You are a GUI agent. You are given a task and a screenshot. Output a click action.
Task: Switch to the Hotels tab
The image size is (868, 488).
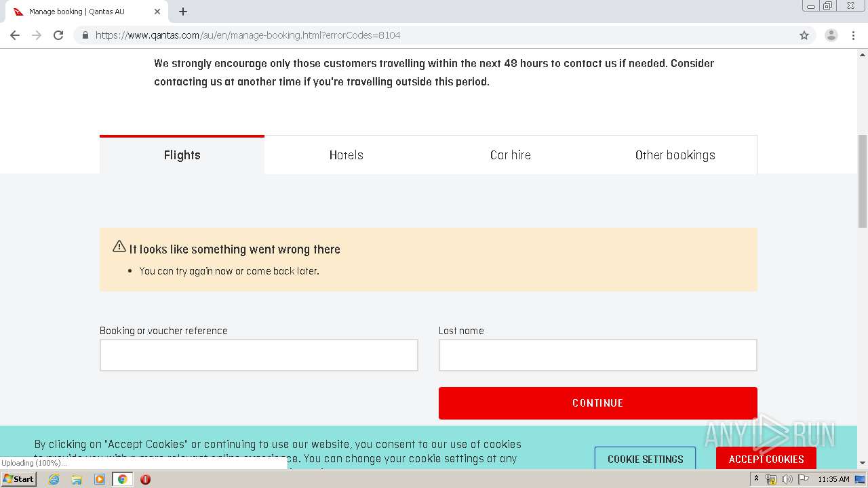point(347,155)
